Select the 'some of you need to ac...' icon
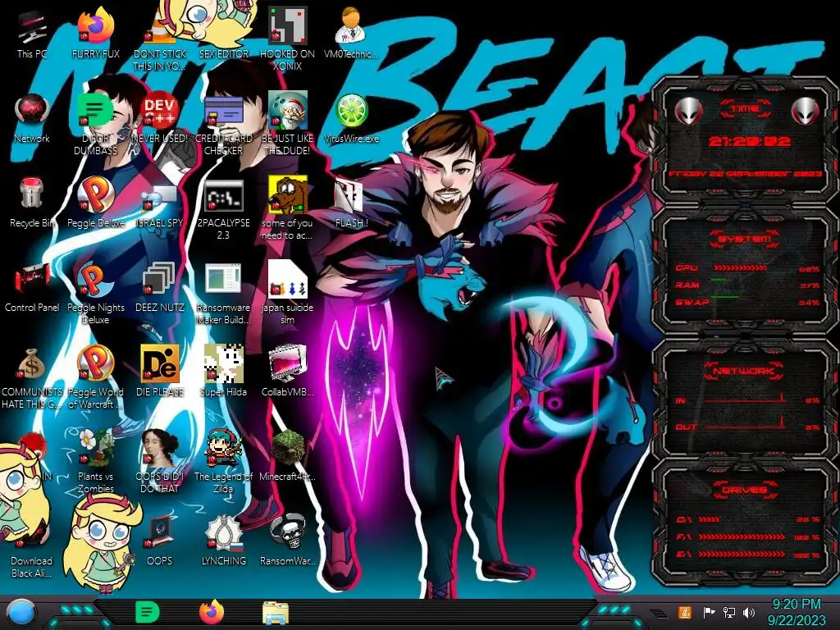The image size is (840, 630). [287, 209]
